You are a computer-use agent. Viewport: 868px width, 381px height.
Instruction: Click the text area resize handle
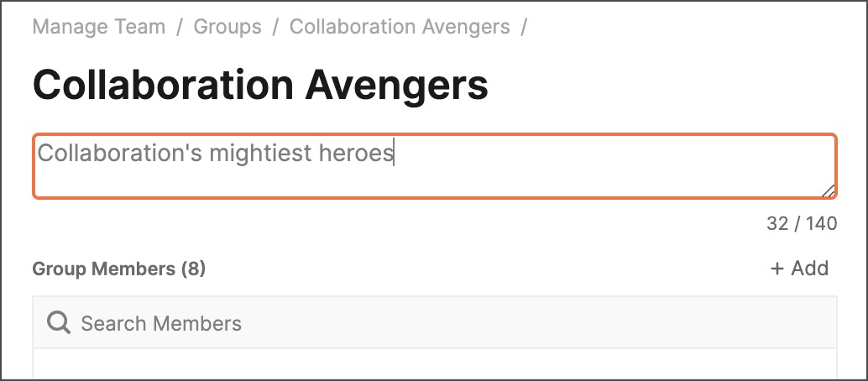829,190
